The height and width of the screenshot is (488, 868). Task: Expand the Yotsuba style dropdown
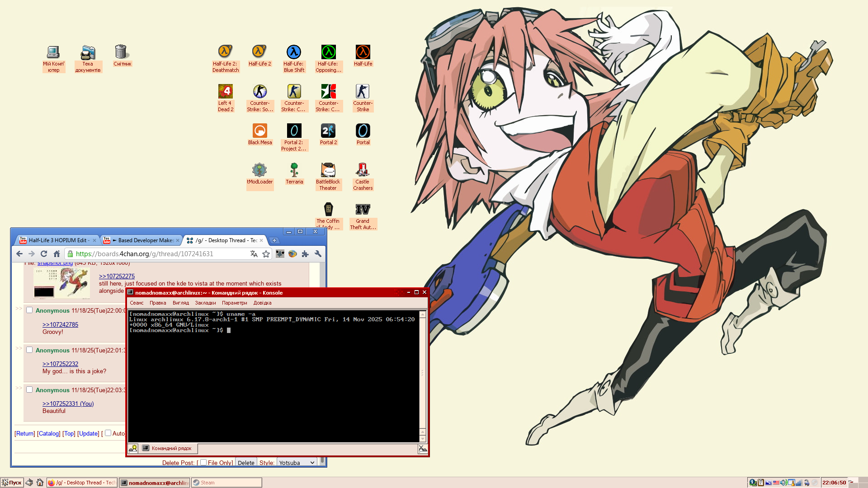click(297, 463)
